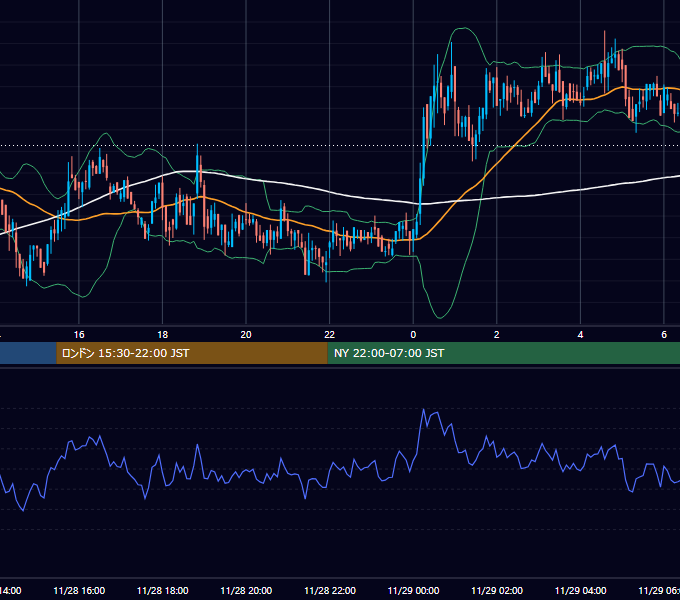Screen dimensions: 680x600
Task: Click hour label 6 on the price chart axis
Action: (664, 335)
